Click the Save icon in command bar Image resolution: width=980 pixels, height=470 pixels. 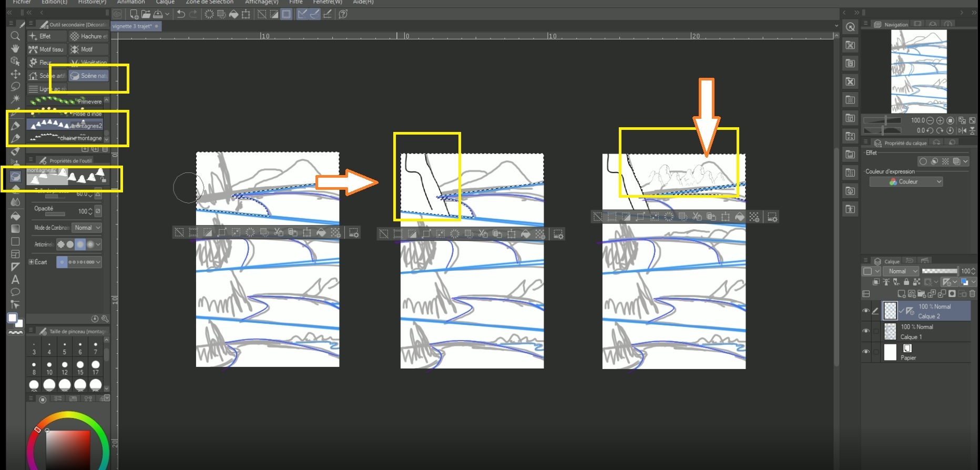(x=157, y=14)
